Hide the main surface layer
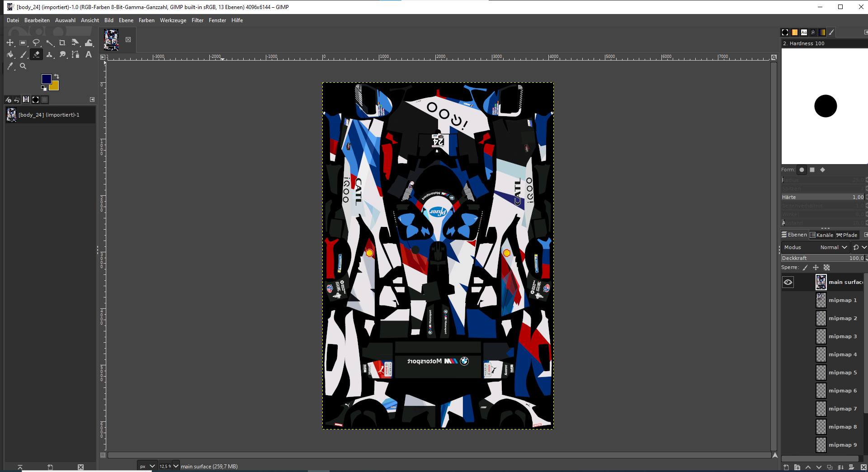868x472 pixels. 788,282
